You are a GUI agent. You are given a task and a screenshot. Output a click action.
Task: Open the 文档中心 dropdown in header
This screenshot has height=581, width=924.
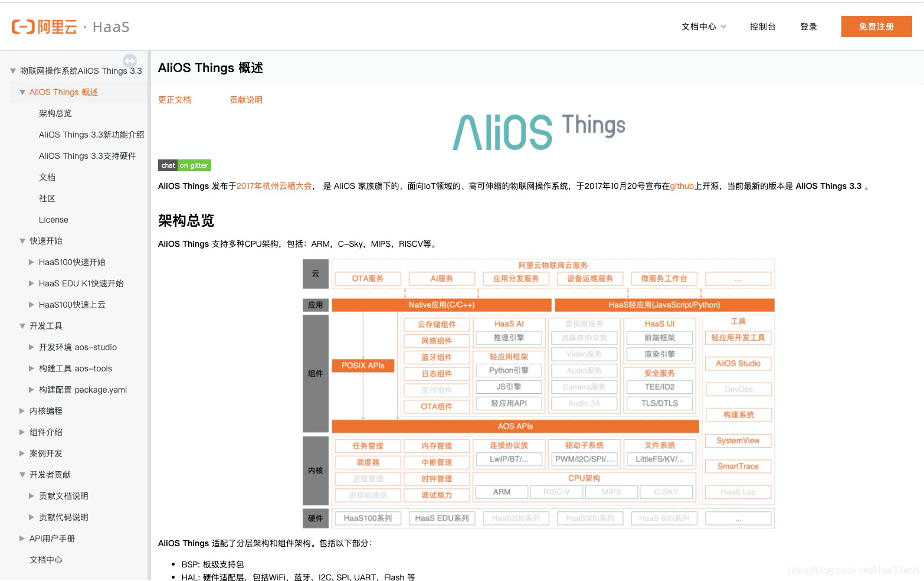point(704,27)
